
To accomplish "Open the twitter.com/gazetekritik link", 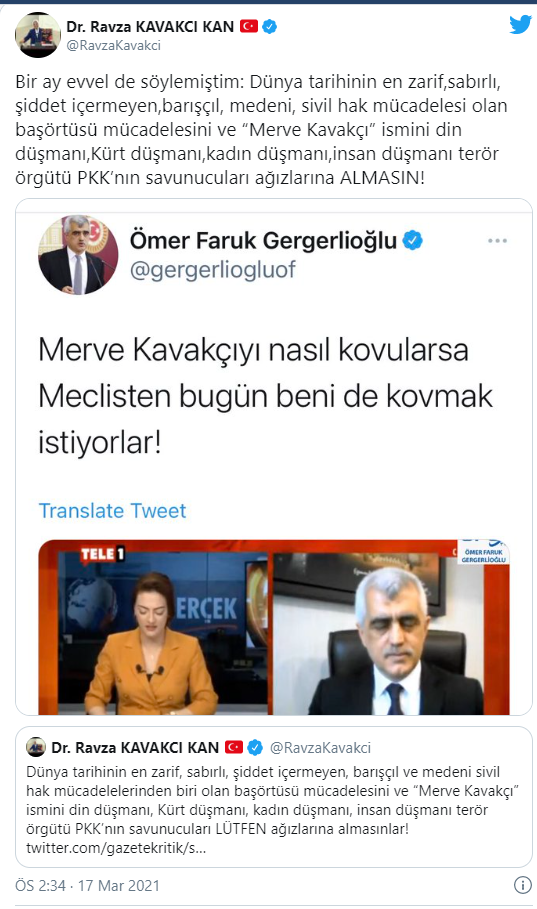I will pos(115,848).
